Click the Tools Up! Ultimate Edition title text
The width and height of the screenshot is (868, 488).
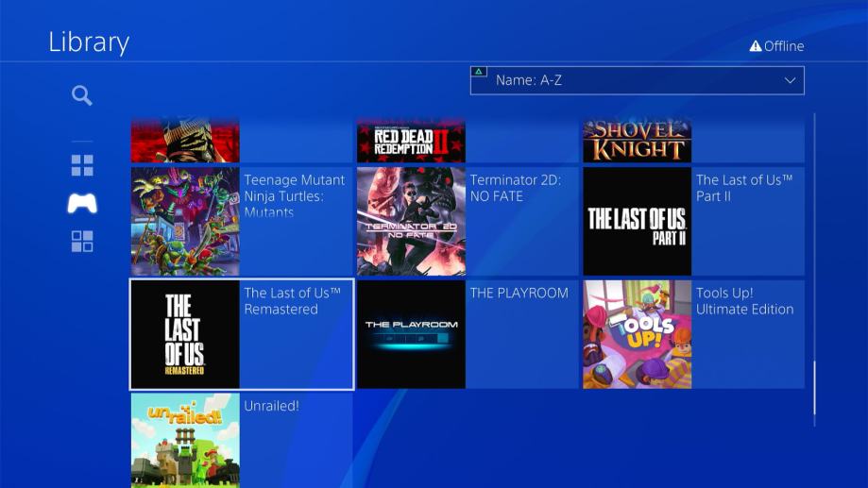tap(744, 301)
